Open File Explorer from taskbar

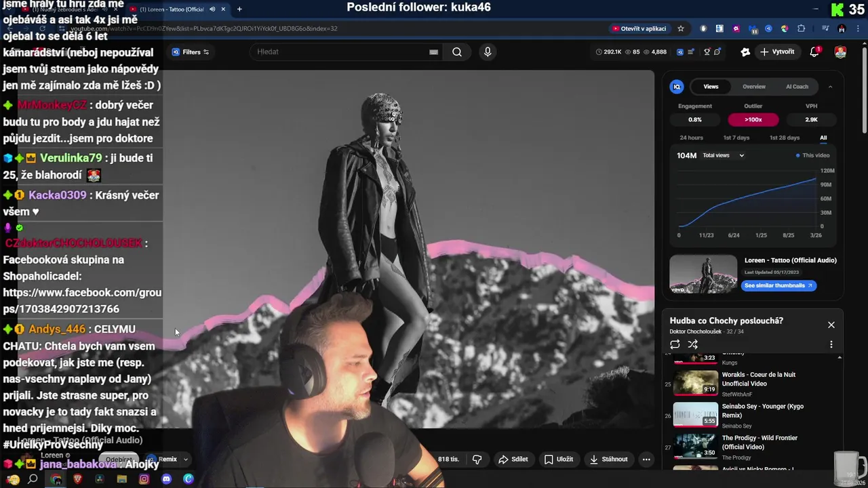point(122,479)
